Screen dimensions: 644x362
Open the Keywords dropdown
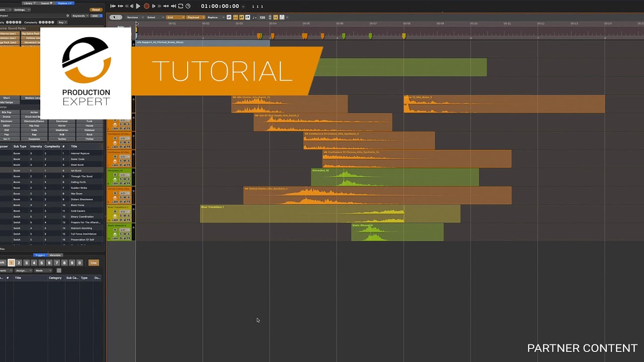(x=80, y=16)
